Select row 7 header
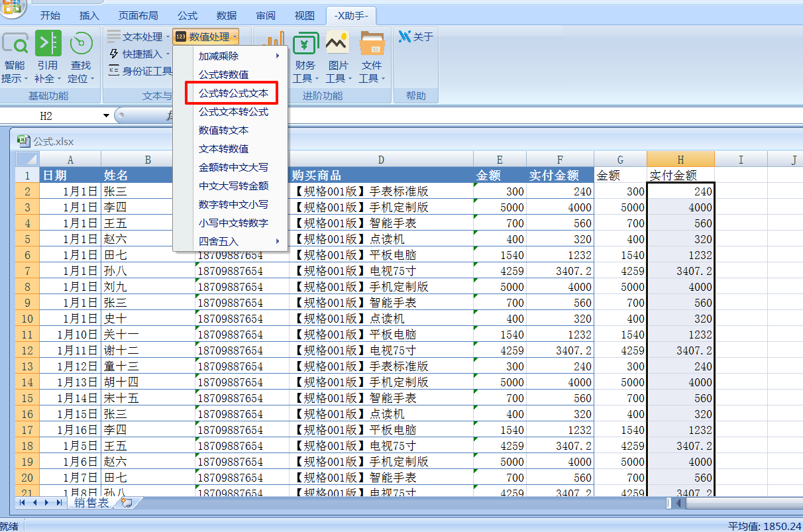This screenshot has height=532, width=803. coord(28,271)
